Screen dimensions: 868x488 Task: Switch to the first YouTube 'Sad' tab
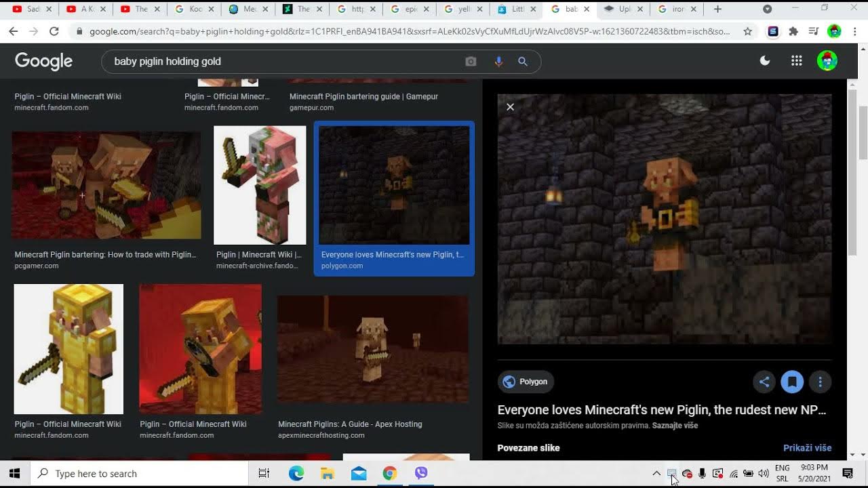click(33, 9)
